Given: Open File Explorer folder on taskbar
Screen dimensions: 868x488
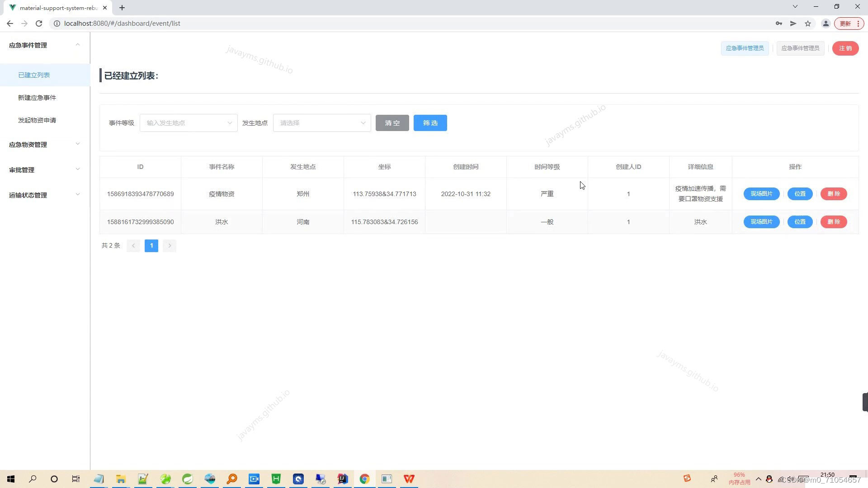Looking at the screenshot, I should [x=121, y=479].
